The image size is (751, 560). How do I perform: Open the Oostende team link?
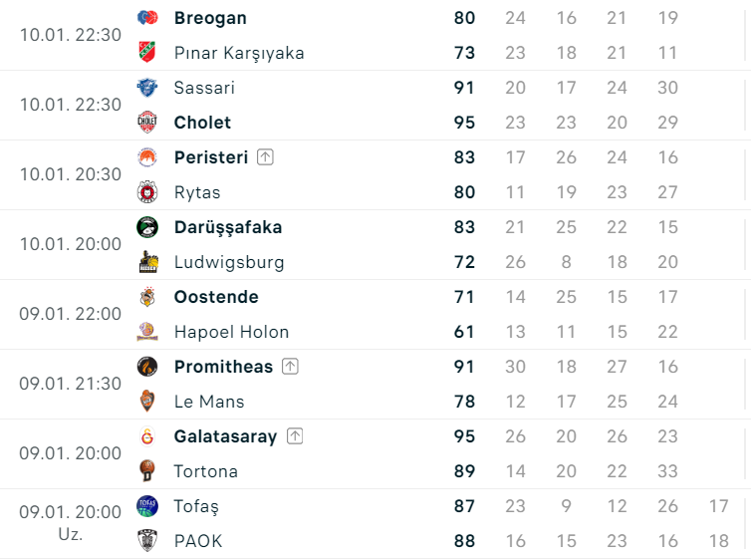point(216,297)
